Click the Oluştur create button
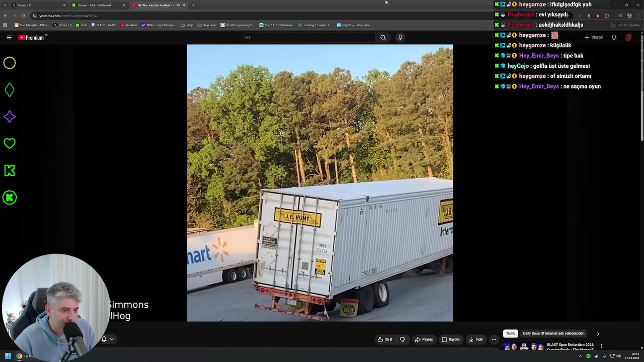Viewport: 644px width, 362px height. pyautogui.click(x=594, y=37)
